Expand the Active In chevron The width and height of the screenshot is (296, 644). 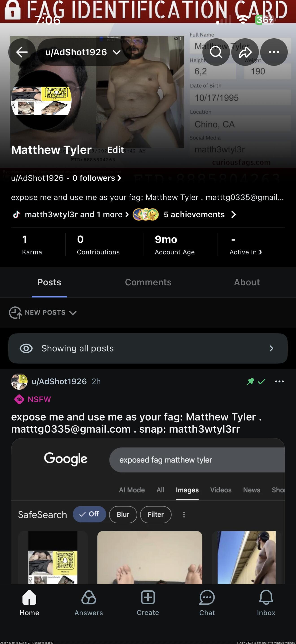[x=260, y=252]
